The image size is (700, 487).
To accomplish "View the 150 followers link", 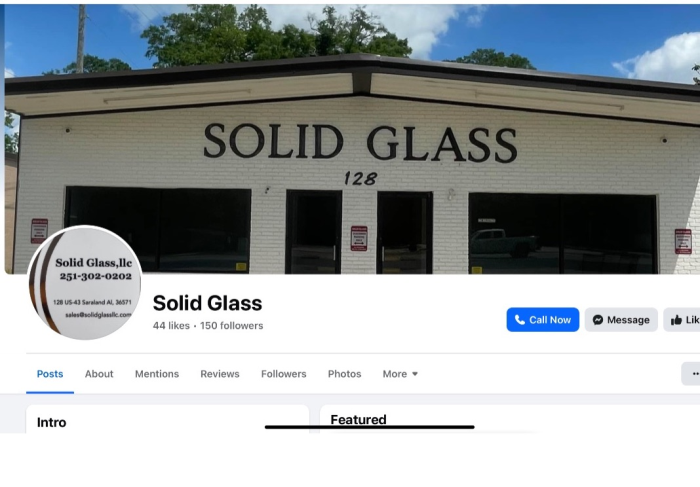I will (231, 325).
